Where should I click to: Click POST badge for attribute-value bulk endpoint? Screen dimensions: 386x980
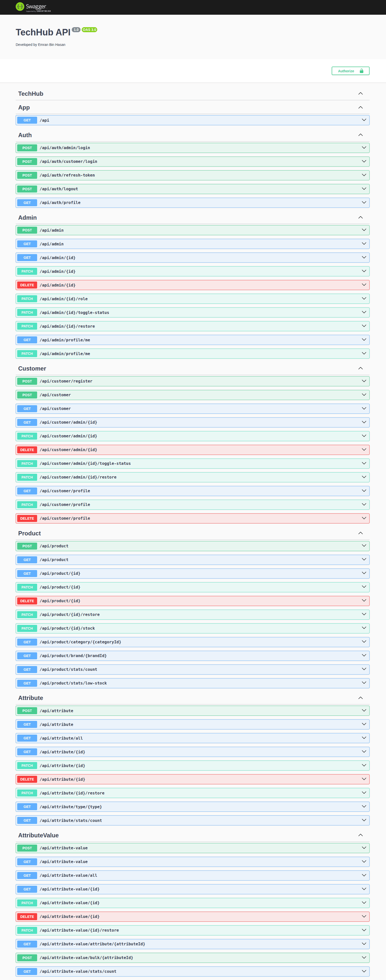click(x=27, y=958)
